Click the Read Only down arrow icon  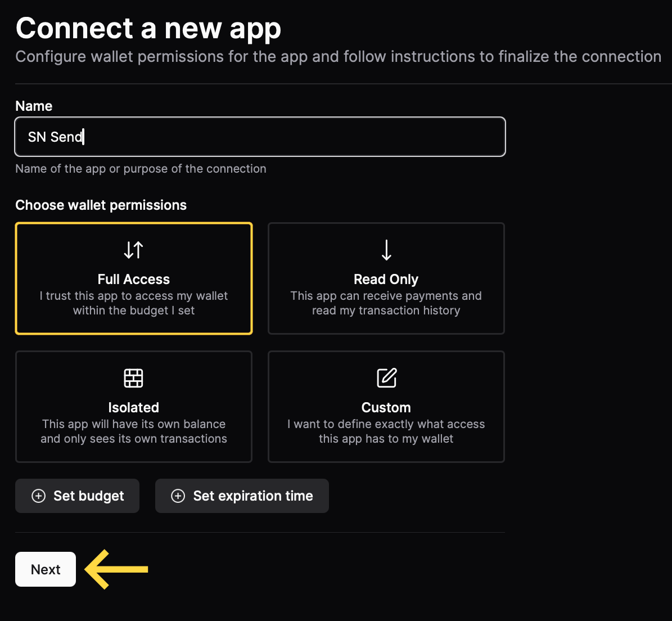coord(386,250)
